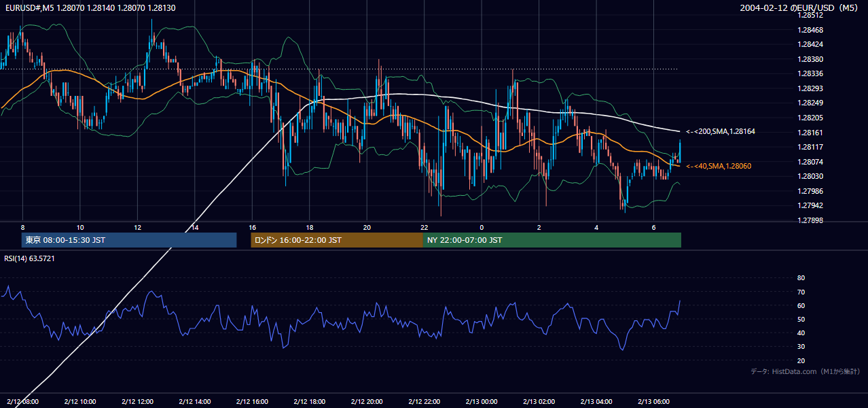Click time label 2/12 20:00
Screen dimensions: 868x408
(x=367, y=402)
